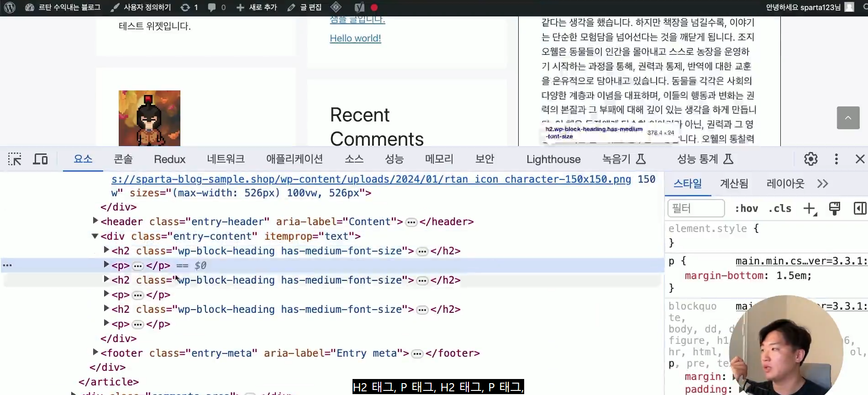
Task: Click the red Yoast status dot
Action: tap(374, 7)
